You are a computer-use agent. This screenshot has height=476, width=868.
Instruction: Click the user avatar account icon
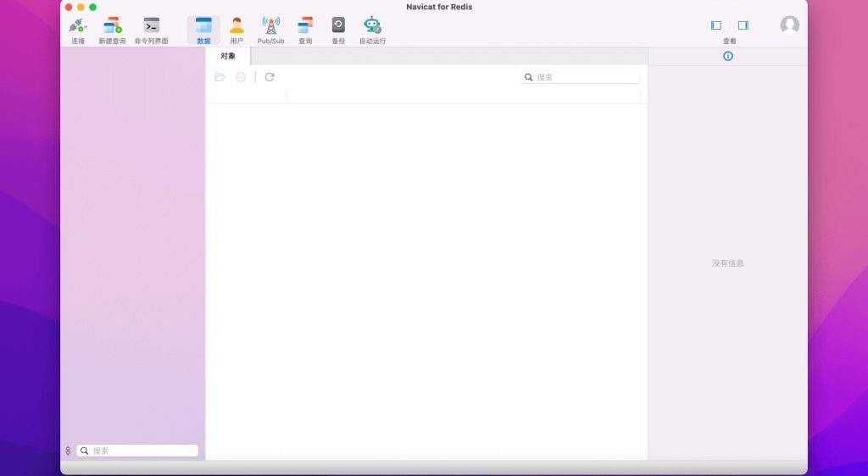[x=790, y=25]
